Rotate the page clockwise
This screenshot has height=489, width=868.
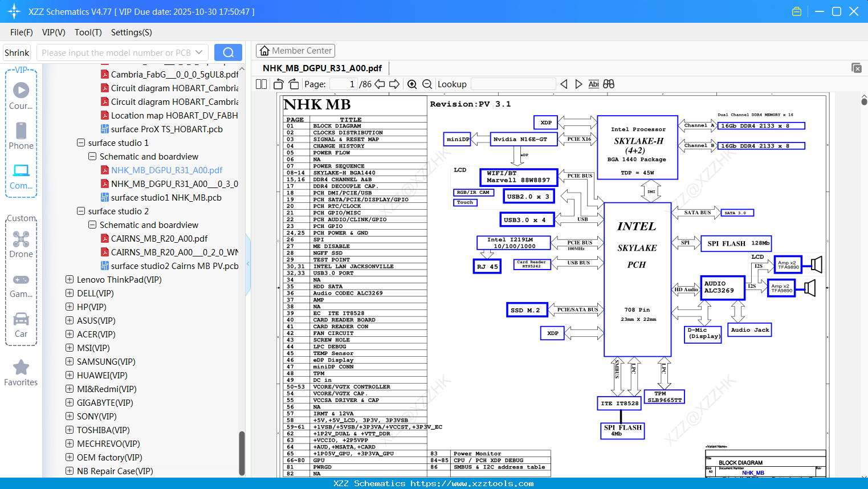294,84
